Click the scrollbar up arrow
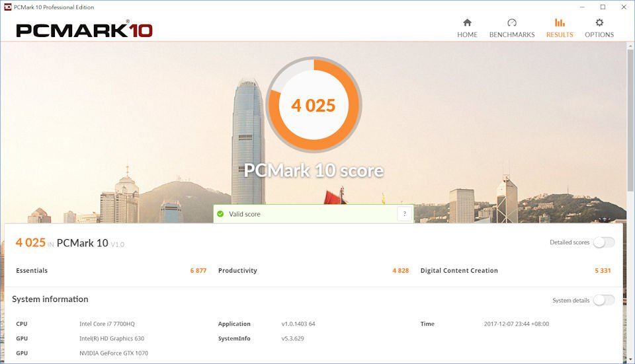Image resolution: width=635 pixels, height=364 pixels. [x=630, y=46]
